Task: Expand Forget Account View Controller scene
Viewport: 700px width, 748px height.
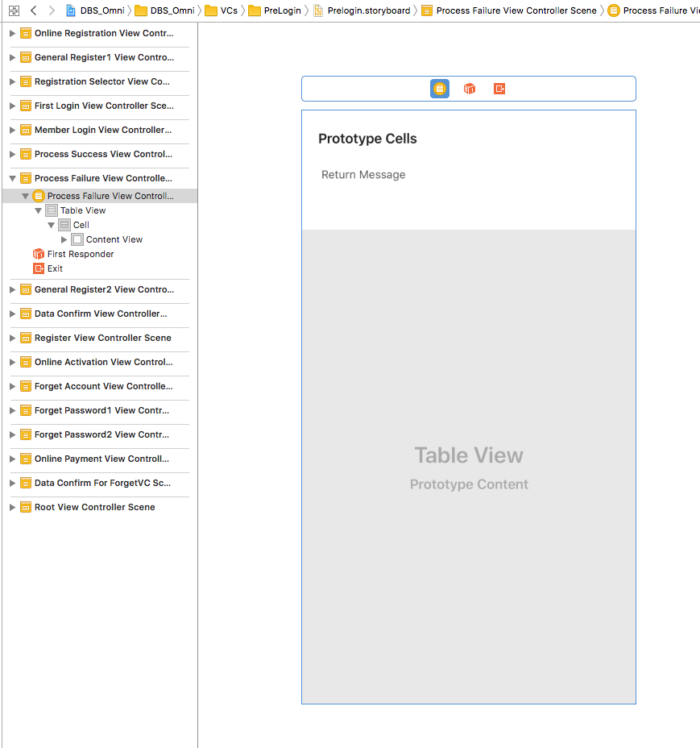Action: coord(12,386)
